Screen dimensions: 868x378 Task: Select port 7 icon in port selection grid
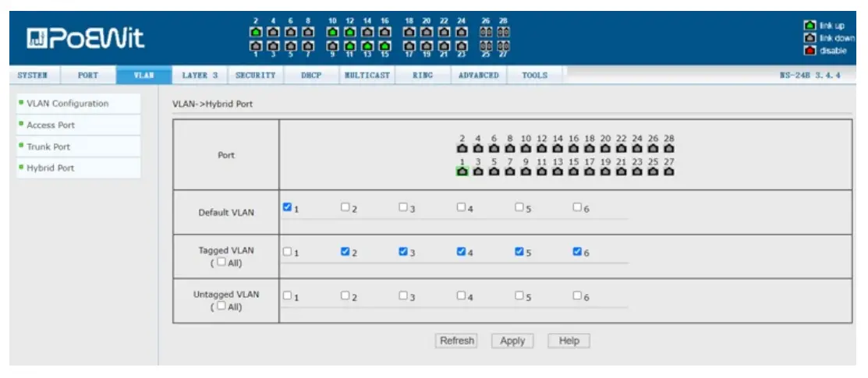(510, 171)
